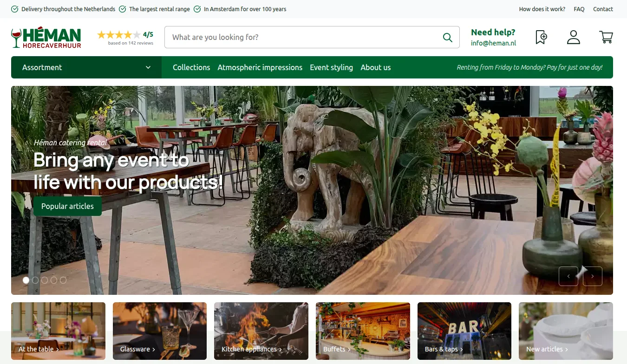Select third carousel slide dot
Image resolution: width=627 pixels, height=364 pixels.
45,280
